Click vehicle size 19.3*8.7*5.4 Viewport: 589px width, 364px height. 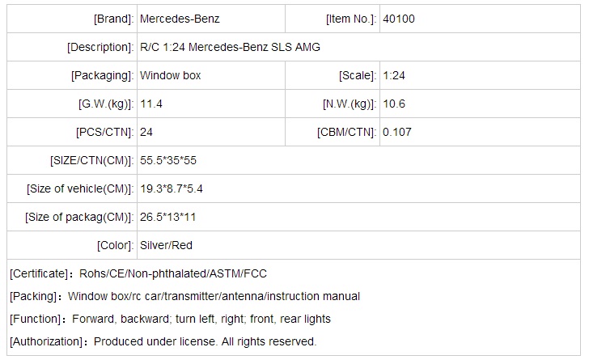(172, 188)
